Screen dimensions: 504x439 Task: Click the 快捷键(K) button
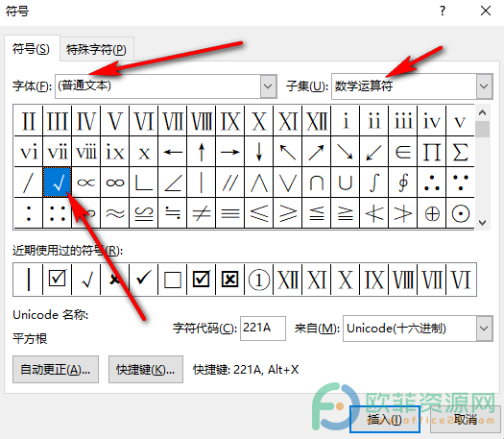146,370
